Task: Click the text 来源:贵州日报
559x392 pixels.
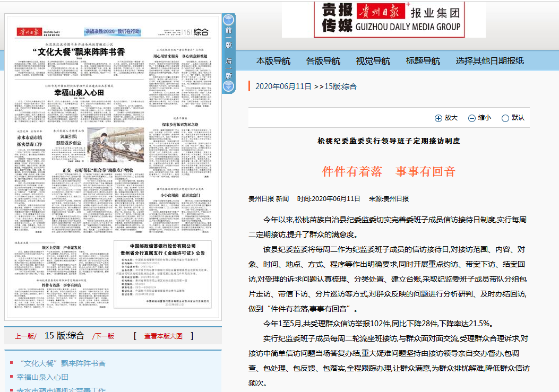Action: (x=389, y=199)
